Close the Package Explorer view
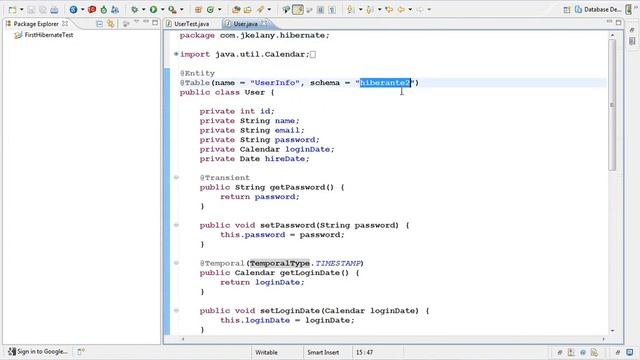The image size is (640, 360). click(x=65, y=24)
